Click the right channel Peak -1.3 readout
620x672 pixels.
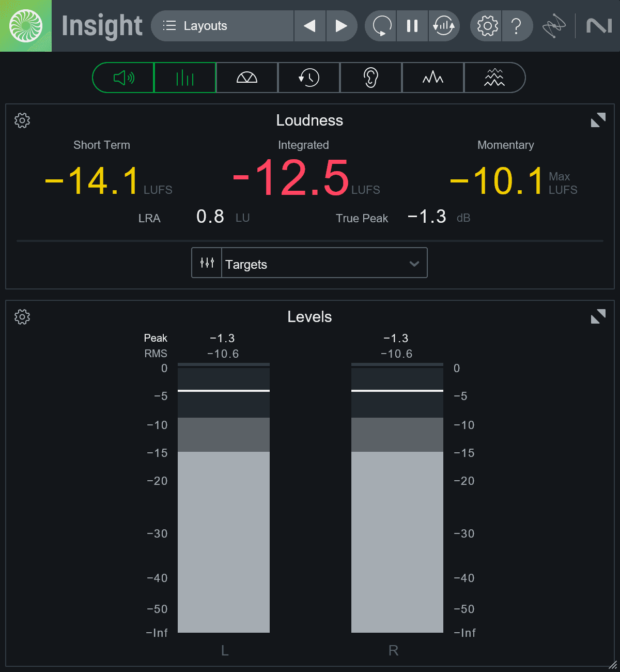point(396,338)
